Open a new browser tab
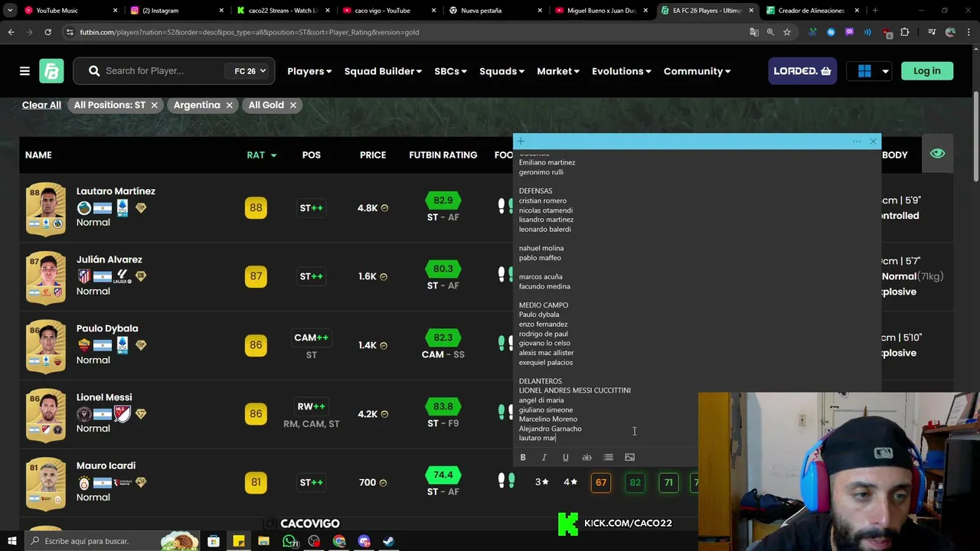980x551 pixels. point(875,11)
